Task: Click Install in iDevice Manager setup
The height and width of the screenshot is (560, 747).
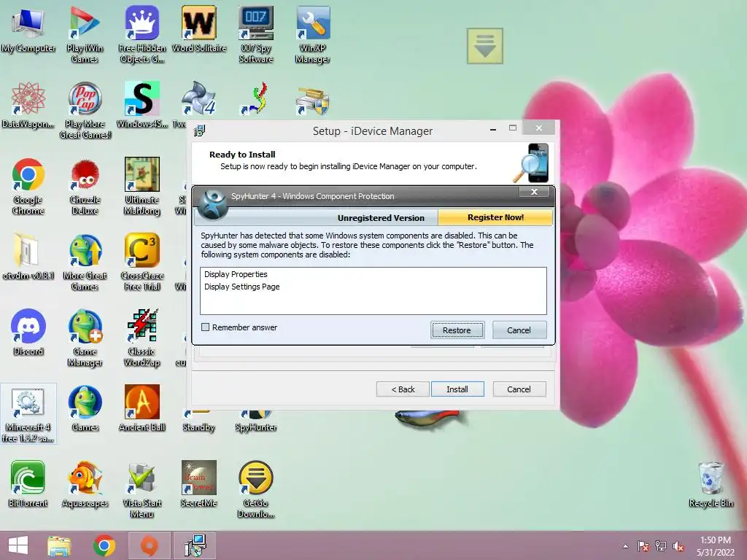Action: [x=457, y=389]
